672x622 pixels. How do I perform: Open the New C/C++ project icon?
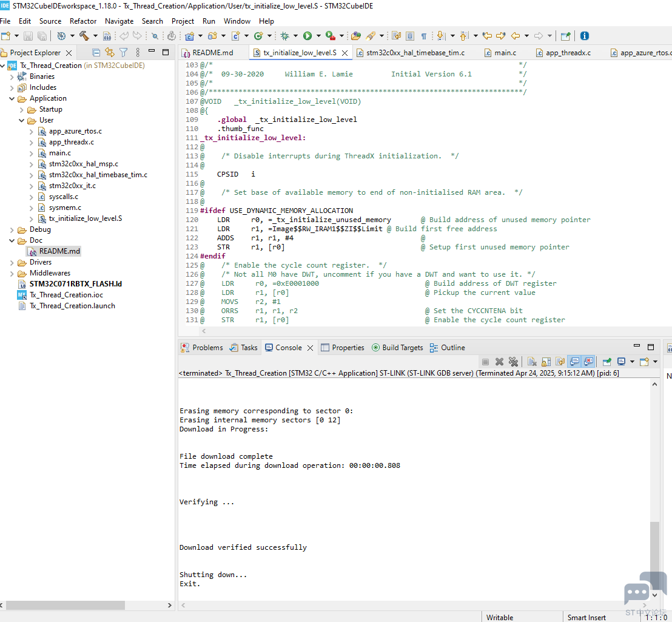point(190,36)
